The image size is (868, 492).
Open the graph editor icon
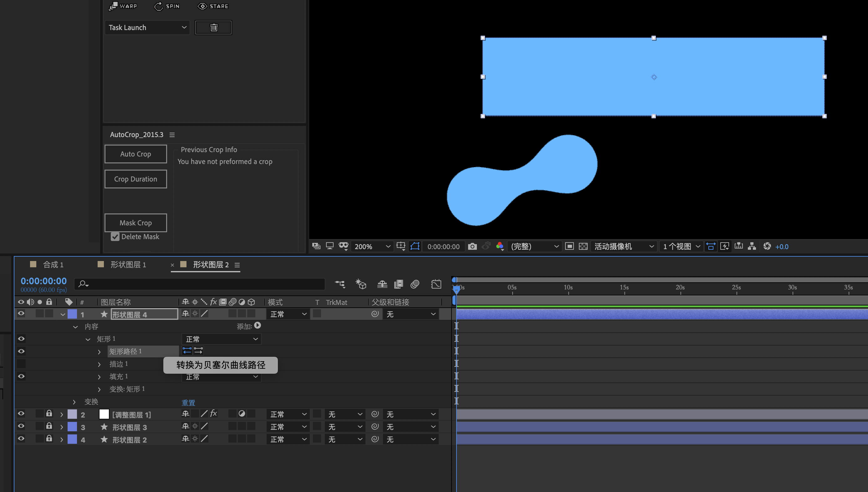pyautogui.click(x=436, y=284)
